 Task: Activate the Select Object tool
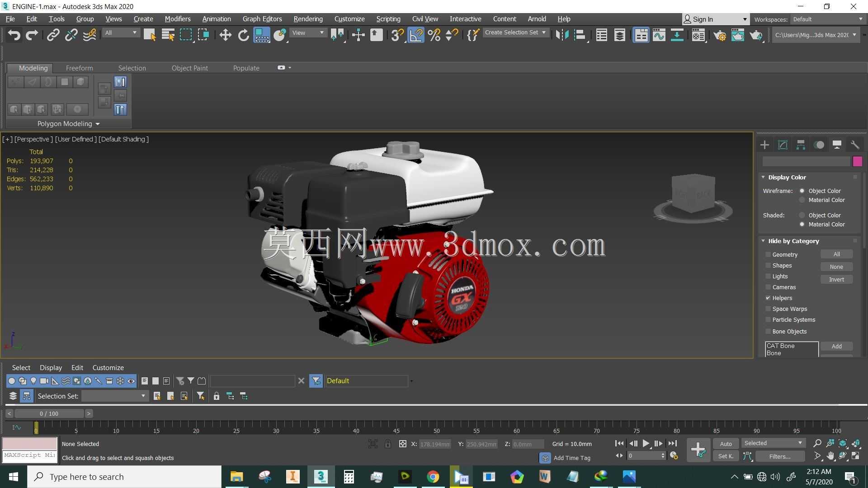coord(150,35)
